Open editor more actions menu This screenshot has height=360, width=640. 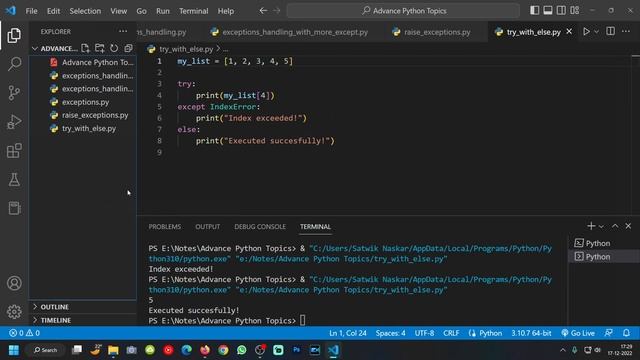[x=626, y=31]
